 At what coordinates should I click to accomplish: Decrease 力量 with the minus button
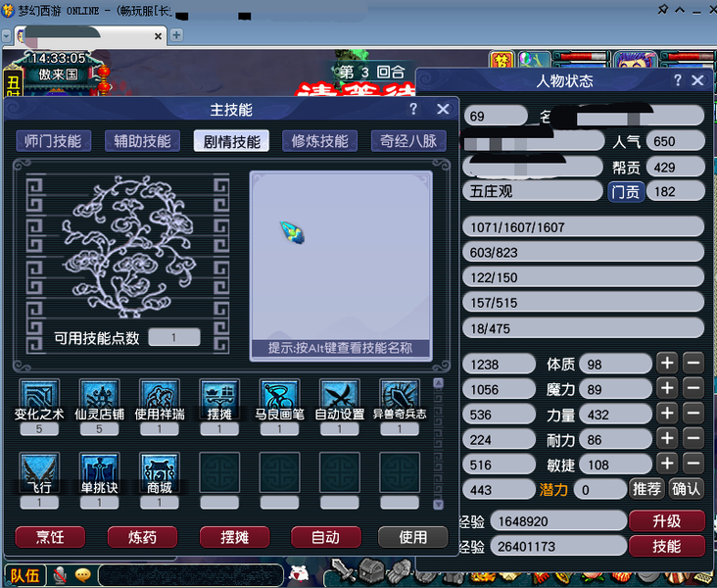(x=693, y=414)
